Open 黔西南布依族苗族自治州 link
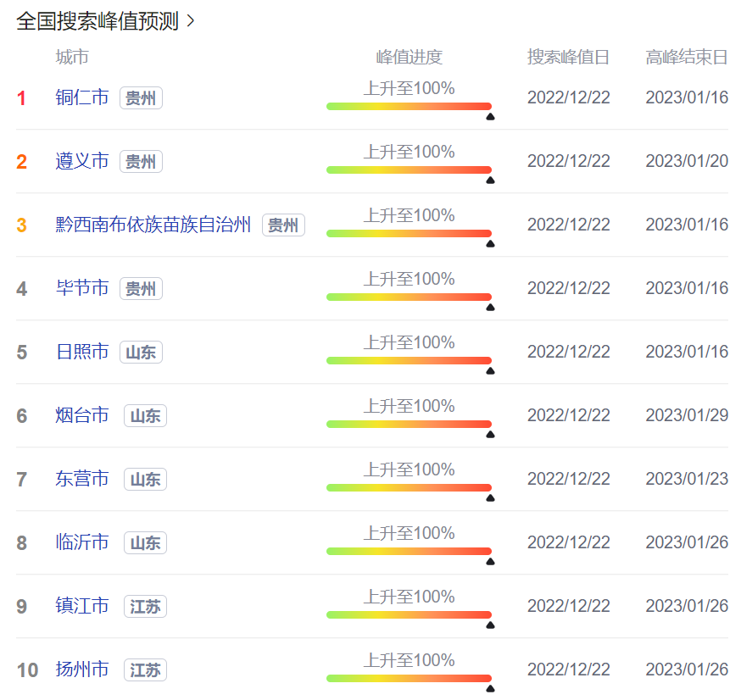Image resolution: width=741 pixels, height=700 pixels. pyautogui.click(x=153, y=225)
